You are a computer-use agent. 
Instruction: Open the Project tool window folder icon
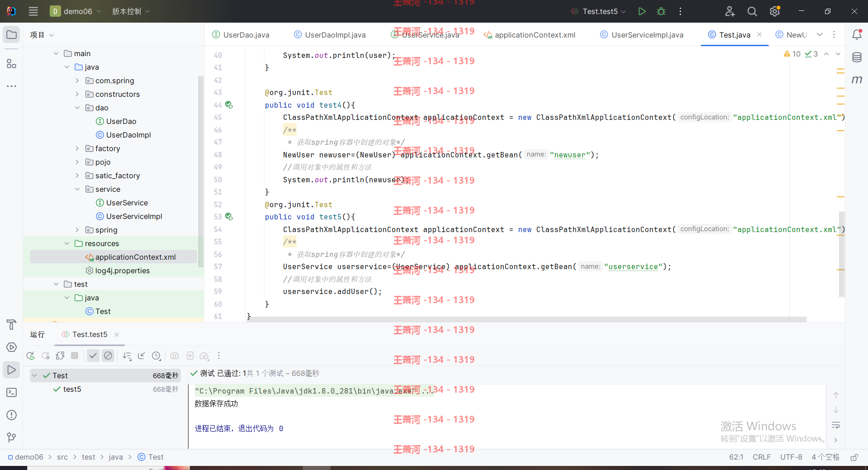click(x=11, y=35)
